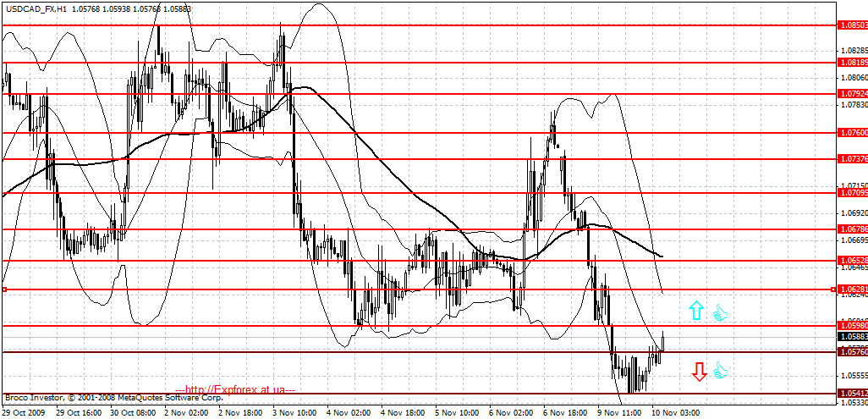This screenshot has width=868, height=419.
Task: Click the 1.0678 red price label
Action: (x=854, y=229)
